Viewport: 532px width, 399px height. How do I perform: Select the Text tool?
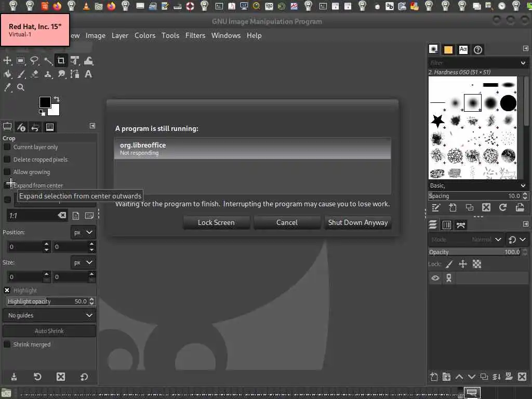click(88, 74)
